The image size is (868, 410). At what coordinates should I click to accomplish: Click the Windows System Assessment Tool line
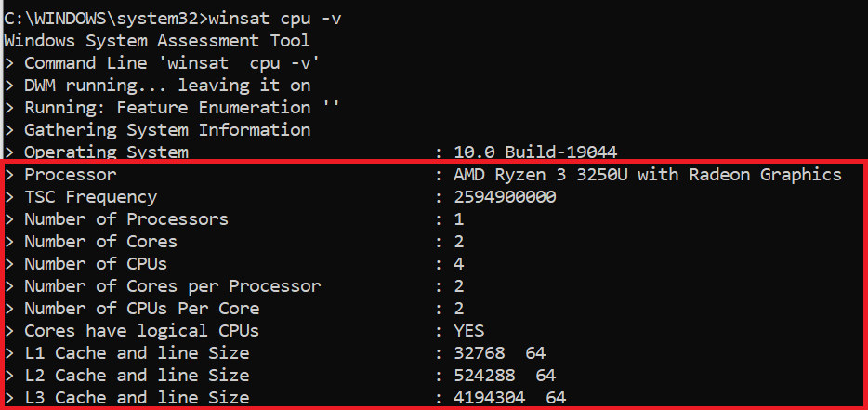coord(157,41)
